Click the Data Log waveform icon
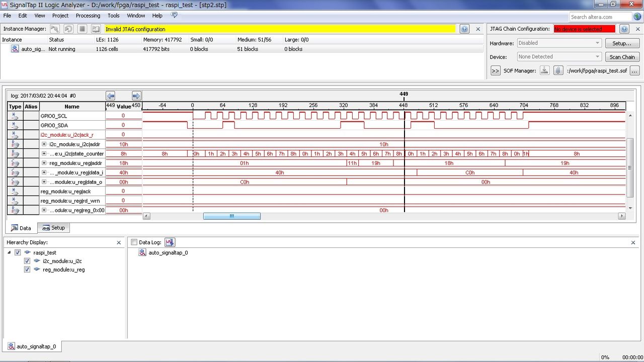 click(170, 242)
